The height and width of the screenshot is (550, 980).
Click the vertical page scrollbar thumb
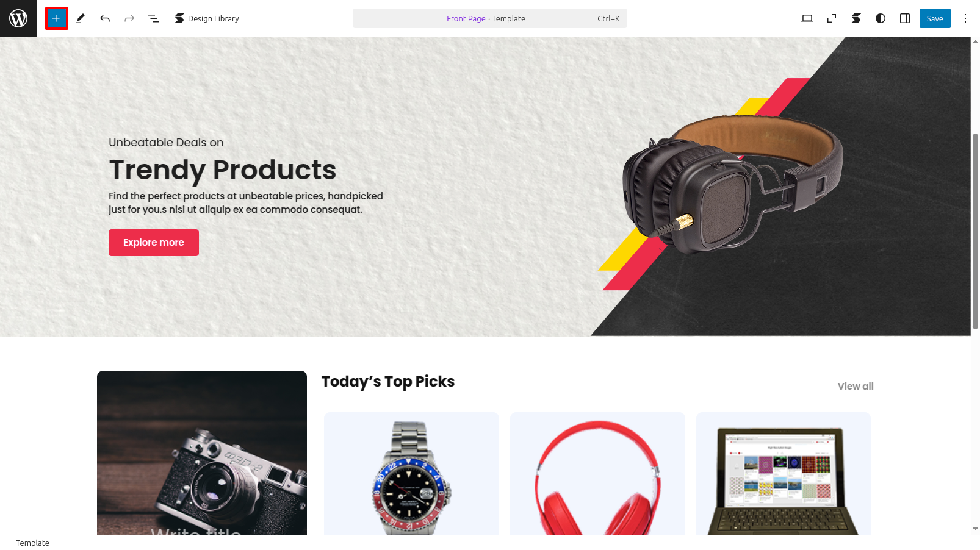point(975,232)
